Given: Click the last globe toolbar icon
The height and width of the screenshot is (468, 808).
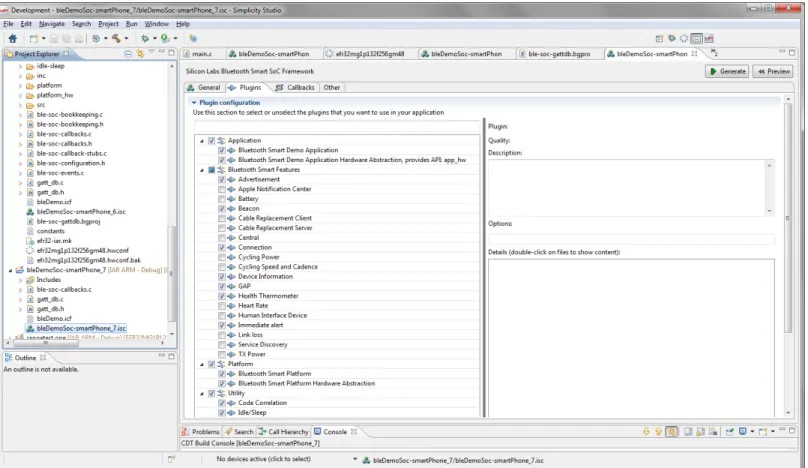Looking at the screenshot, I should (x=193, y=38).
